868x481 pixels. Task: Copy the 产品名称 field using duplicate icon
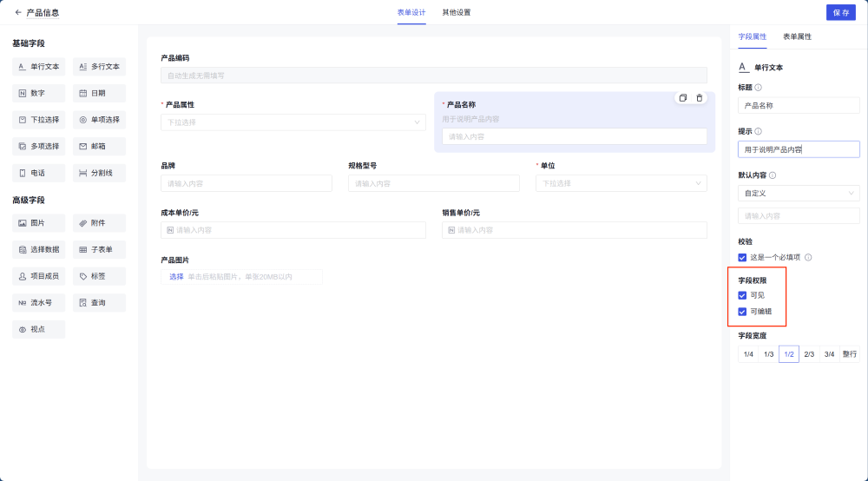pyautogui.click(x=683, y=98)
